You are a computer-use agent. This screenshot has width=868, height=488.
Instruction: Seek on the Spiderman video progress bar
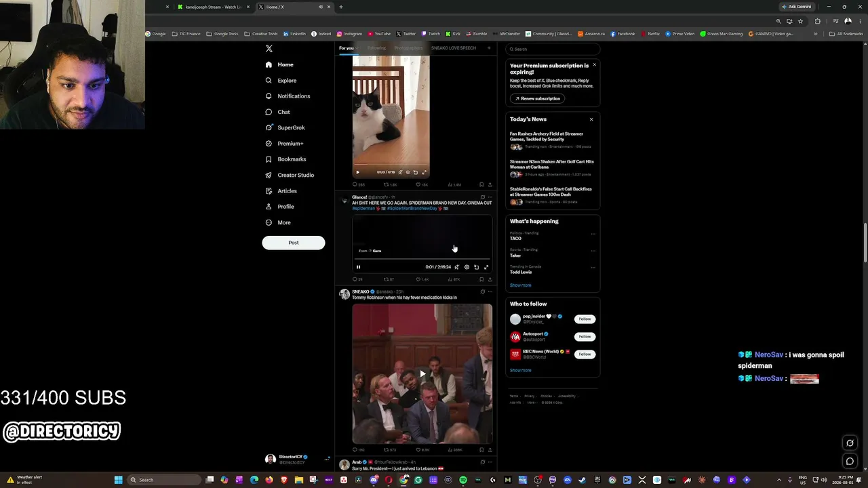click(422, 259)
